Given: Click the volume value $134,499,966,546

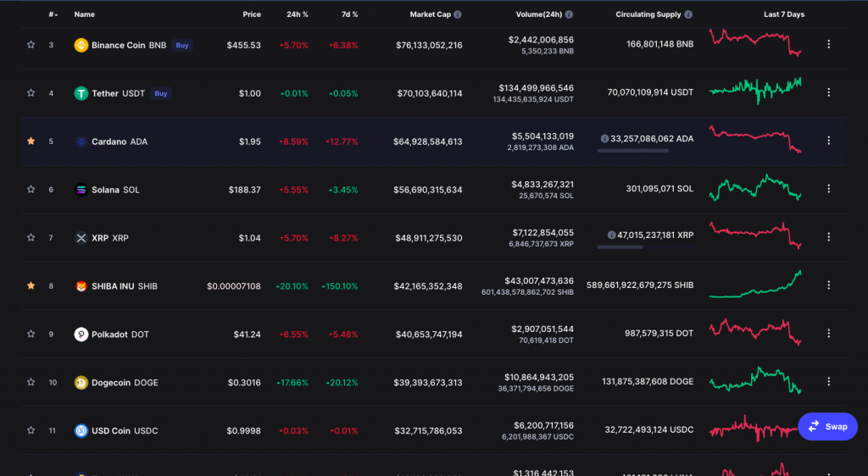Looking at the screenshot, I should coord(536,88).
